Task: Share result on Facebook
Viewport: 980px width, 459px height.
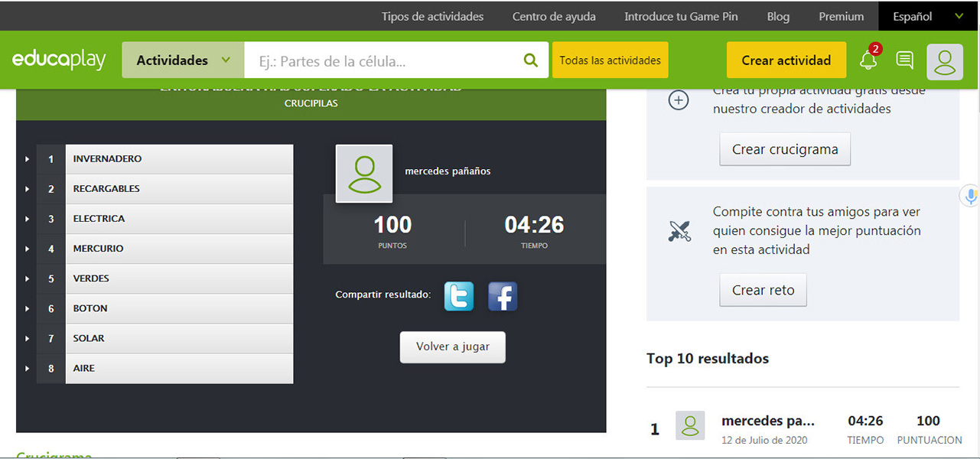Action: 503,296
